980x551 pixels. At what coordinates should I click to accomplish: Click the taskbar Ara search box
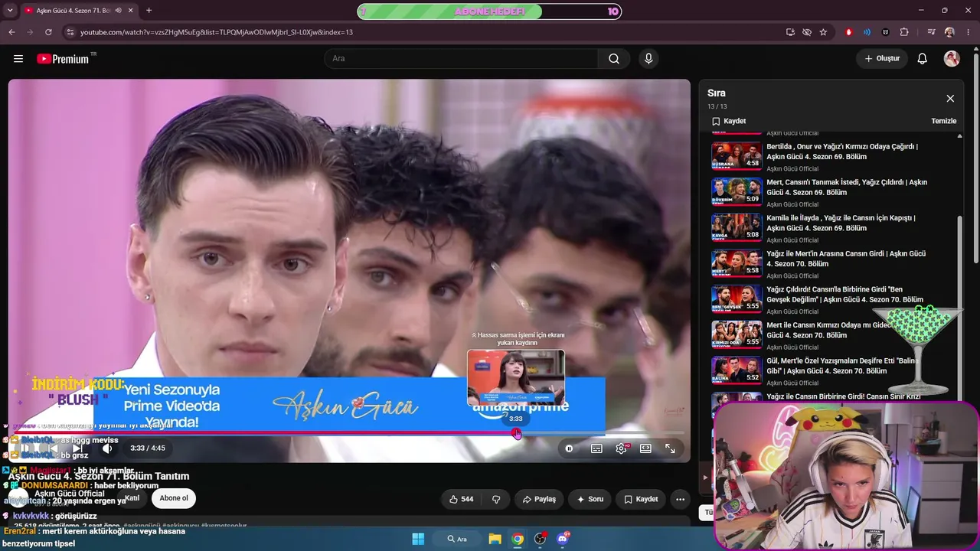point(457,539)
